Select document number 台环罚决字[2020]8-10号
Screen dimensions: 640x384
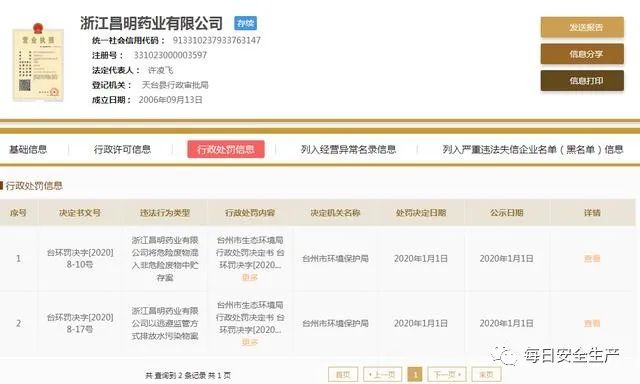point(80,258)
